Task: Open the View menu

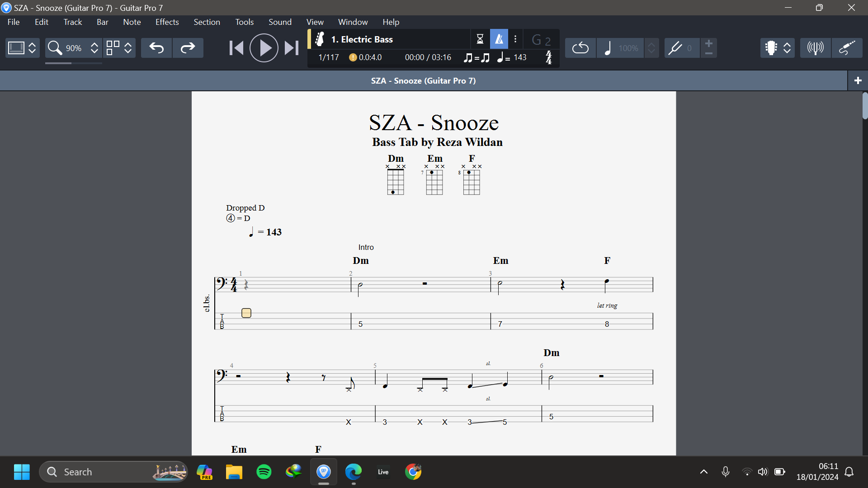Action: point(315,22)
